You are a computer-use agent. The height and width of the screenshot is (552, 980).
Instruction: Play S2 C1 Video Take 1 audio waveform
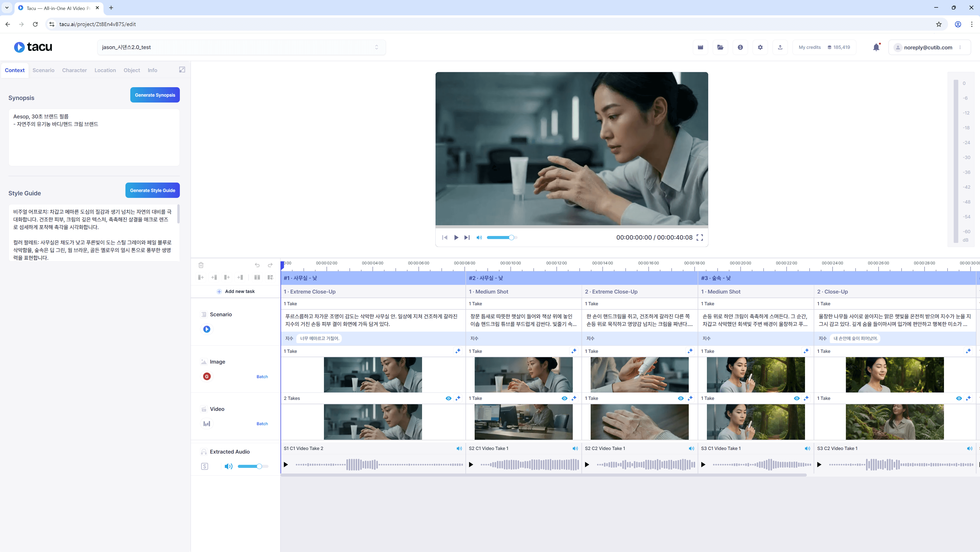471,465
